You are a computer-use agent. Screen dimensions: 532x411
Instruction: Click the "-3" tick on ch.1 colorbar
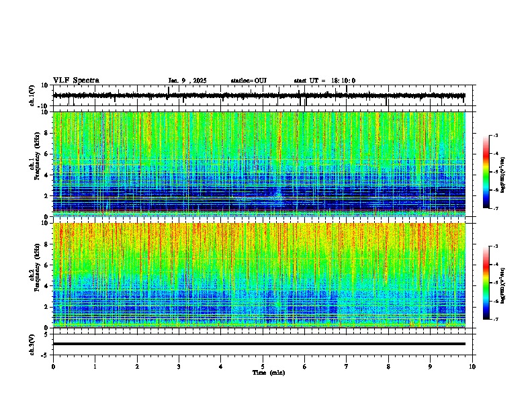(495, 135)
